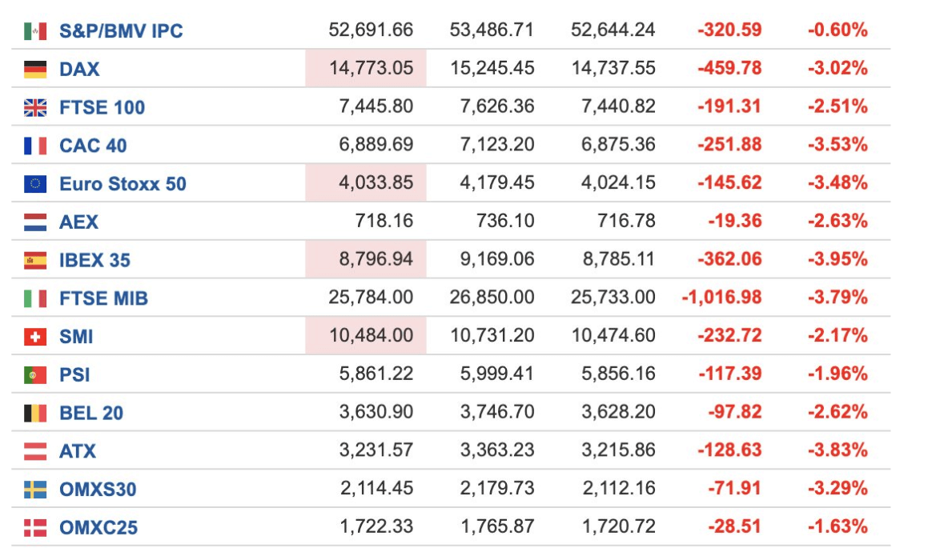The image size is (928, 560).
Task: Click the Portugal flag beside PSI
Action: [x=35, y=375]
